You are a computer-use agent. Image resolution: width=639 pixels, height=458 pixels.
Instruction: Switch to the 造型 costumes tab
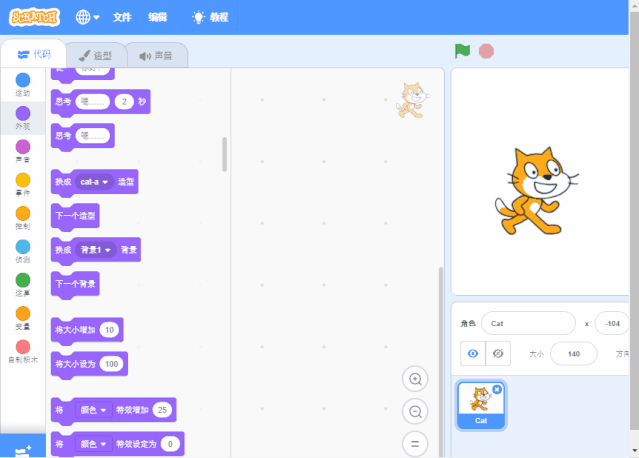click(x=95, y=55)
